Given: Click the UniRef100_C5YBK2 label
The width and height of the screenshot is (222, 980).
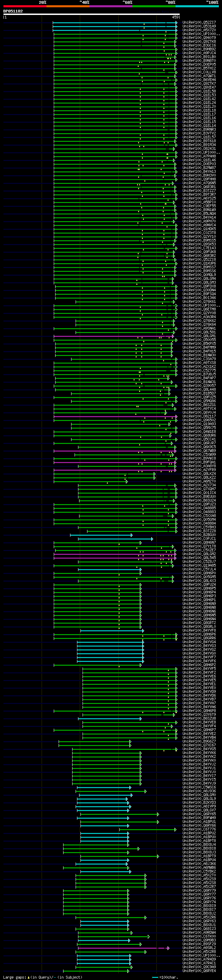Looking at the screenshot, I should click(x=199, y=871).
